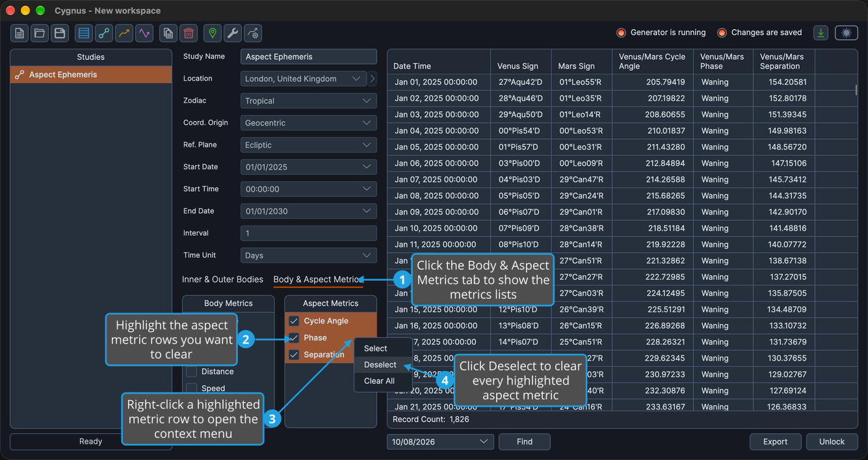Click the Venus/Mars Separation column header
The image size is (868, 460).
(784, 62)
